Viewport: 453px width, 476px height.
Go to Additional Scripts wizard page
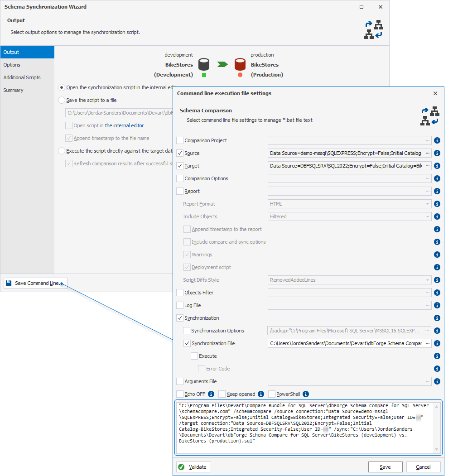click(x=27, y=77)
